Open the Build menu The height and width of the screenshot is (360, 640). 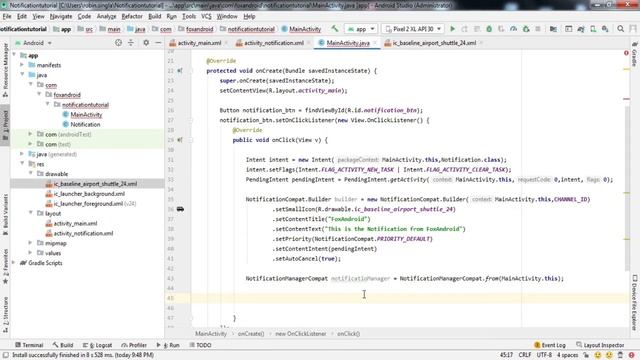154,16
